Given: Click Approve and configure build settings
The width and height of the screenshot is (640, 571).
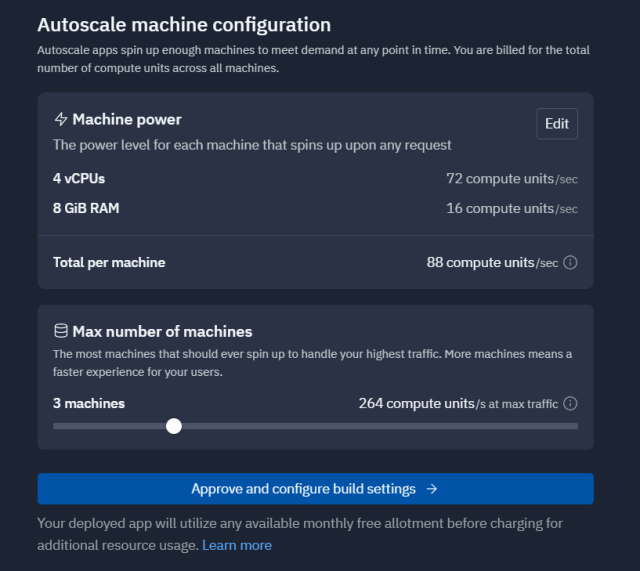Looking at the screenshot, I should pos(303,489).
